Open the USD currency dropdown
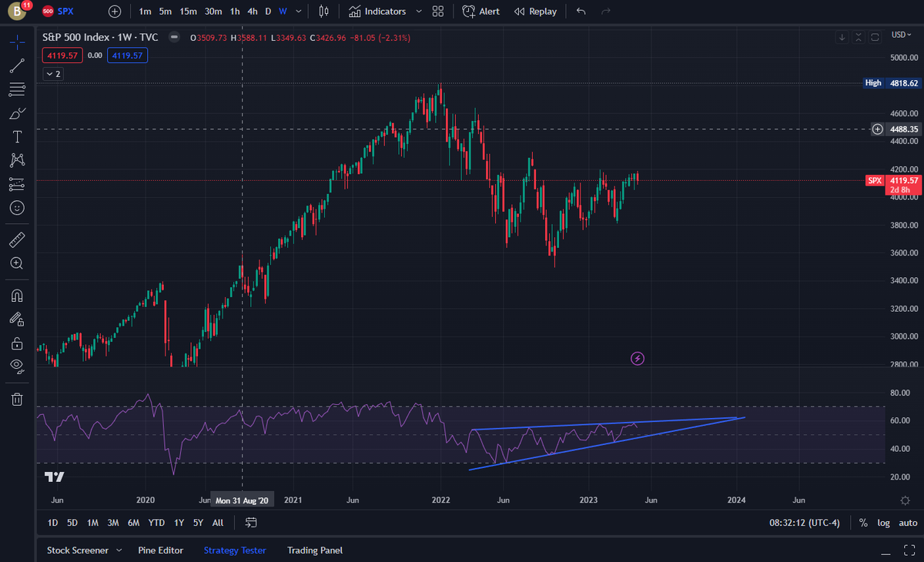Image resolution: width=924 pixels, height=562 pixels. 902,35
